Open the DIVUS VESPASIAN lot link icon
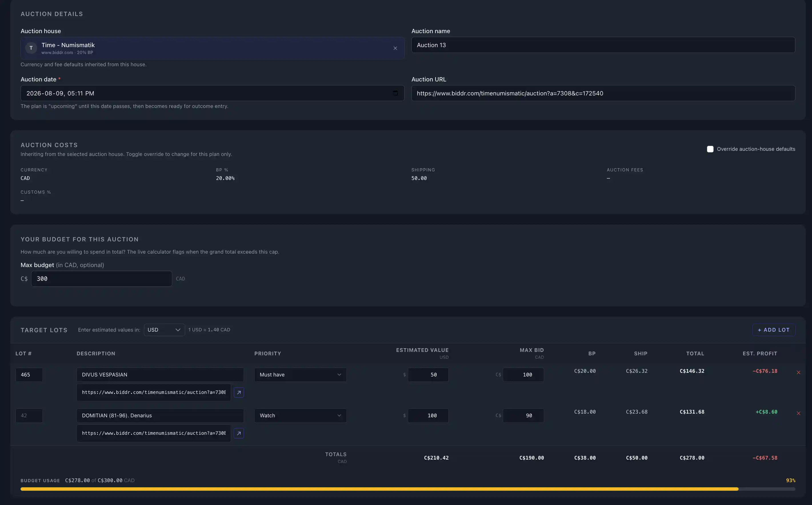Viewport: 812px width, 505px height. [x=239, y=392]
